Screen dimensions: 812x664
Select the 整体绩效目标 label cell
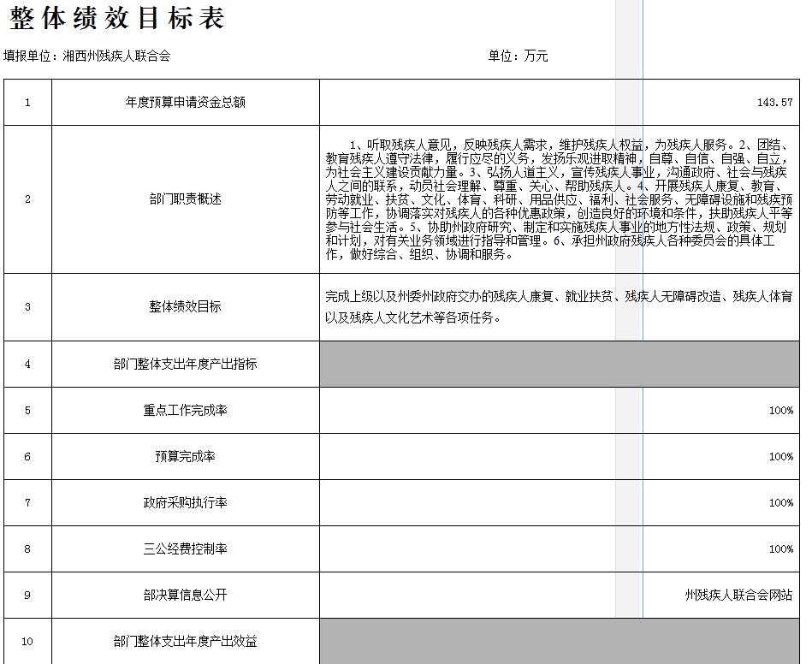click(x=186, y=307)
